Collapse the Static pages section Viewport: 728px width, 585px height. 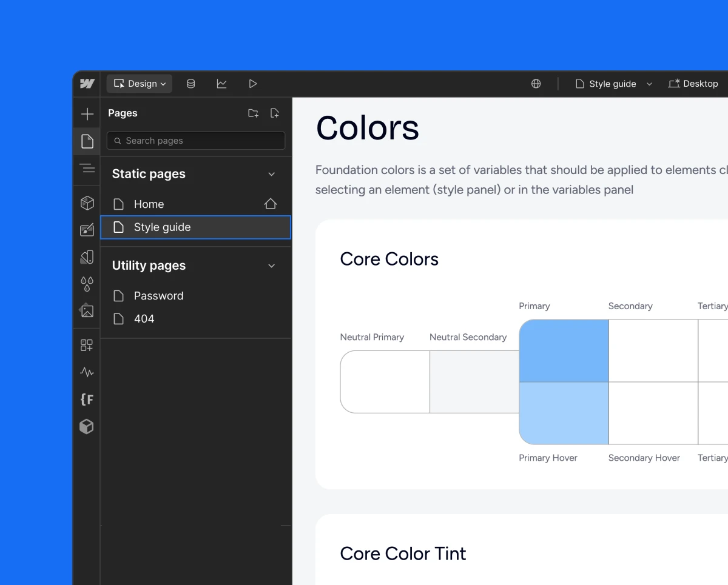pyautogui.click(x=271, y=175)
